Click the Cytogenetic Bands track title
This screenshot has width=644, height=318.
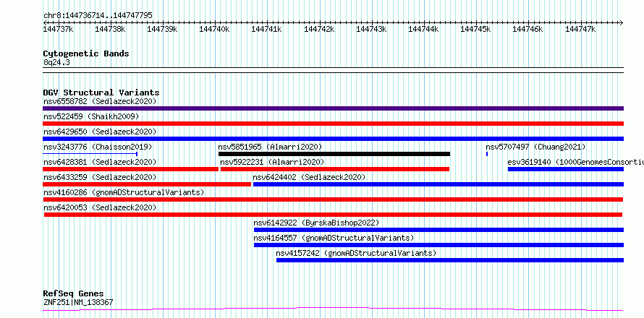[x=86, y=53]
